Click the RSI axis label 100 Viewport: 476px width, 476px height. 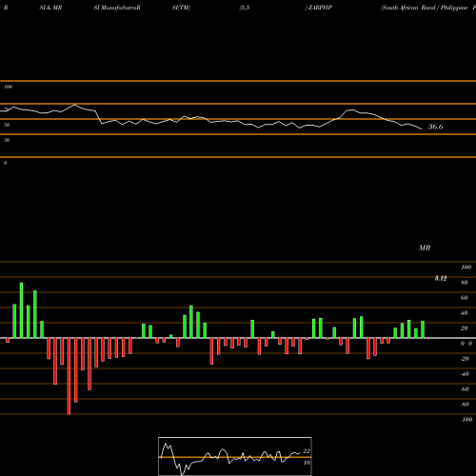click(x=8, y=87)
